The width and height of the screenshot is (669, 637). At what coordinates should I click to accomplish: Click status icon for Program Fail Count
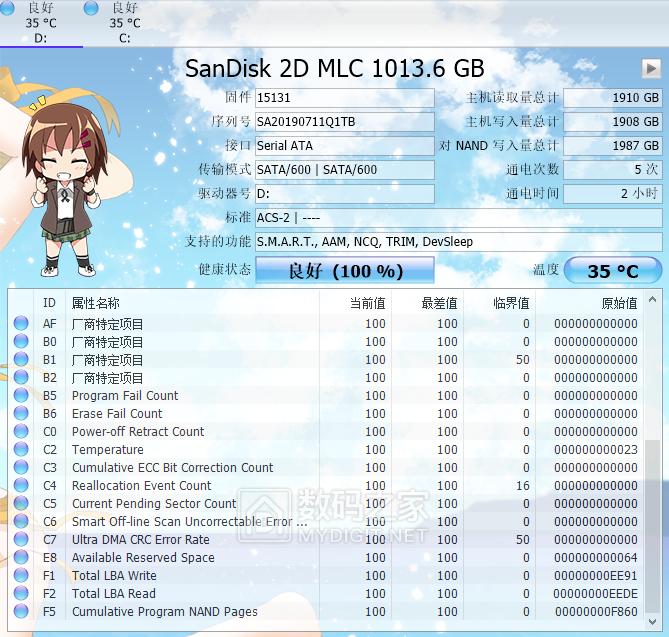pyautogui.click(x=21, y=395)
